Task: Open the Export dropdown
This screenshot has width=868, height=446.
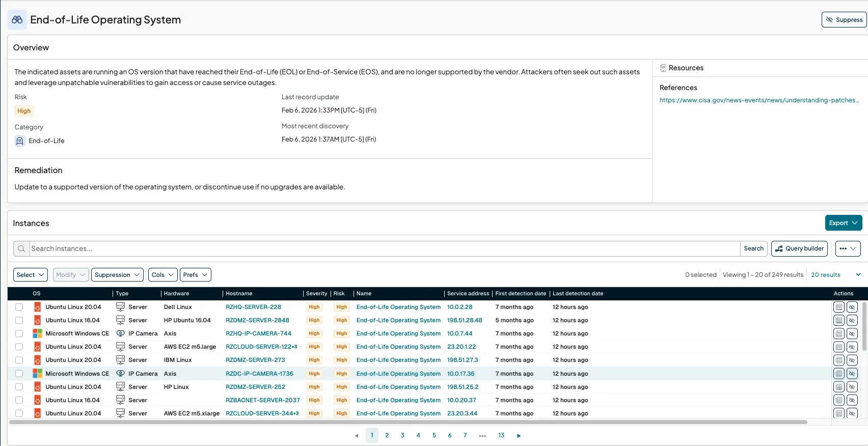Action: [843, 223]
